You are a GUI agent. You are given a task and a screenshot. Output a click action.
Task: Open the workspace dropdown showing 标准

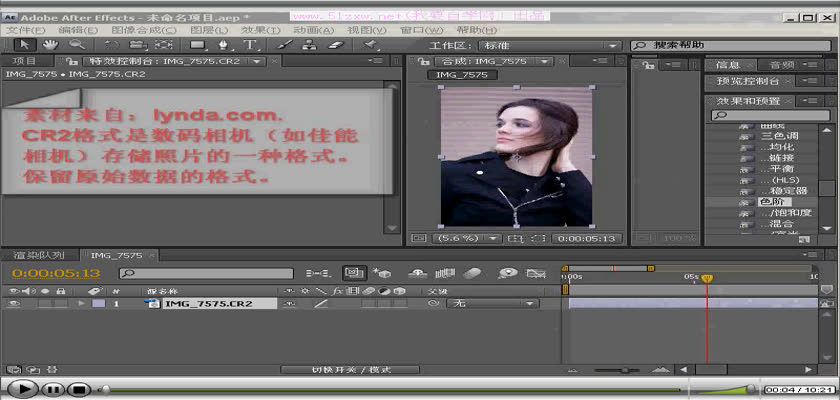[549, 46]
